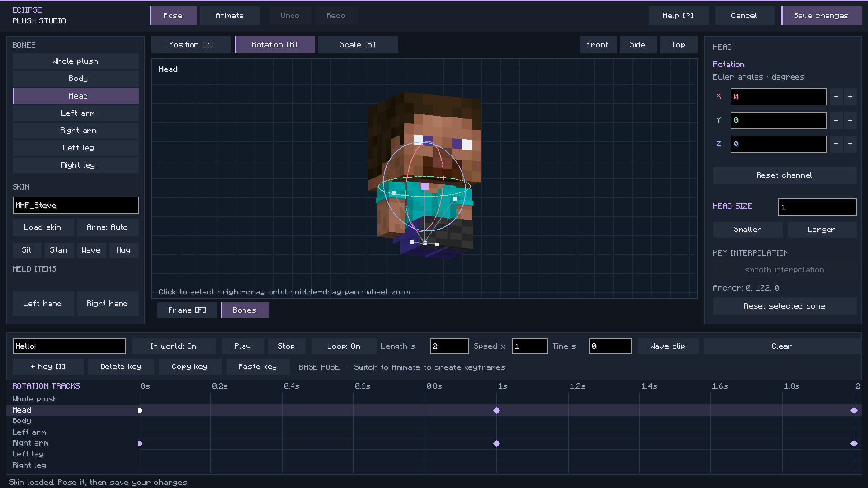Screen dimensions: 868x488
Task: Stop the animation playback
Action: click(286, 346)
